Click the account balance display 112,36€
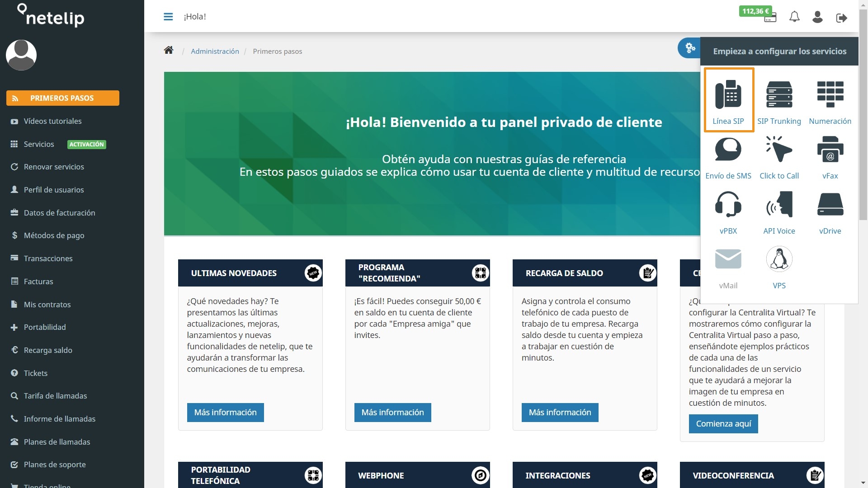This screenshot has height=488, width=868. (755, 10)
